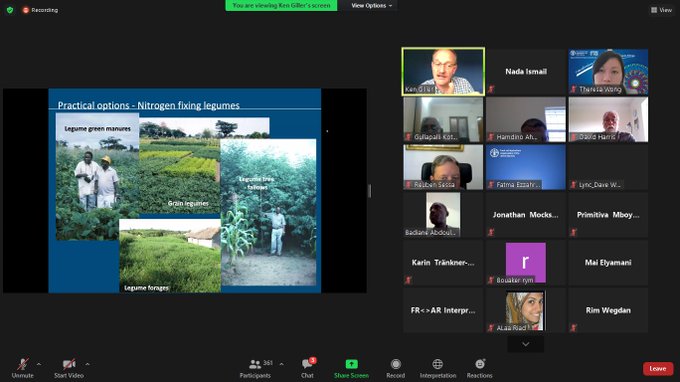Select Ken Giller's video tile
This screenshot has height=382, width=680.
point(443,72)
